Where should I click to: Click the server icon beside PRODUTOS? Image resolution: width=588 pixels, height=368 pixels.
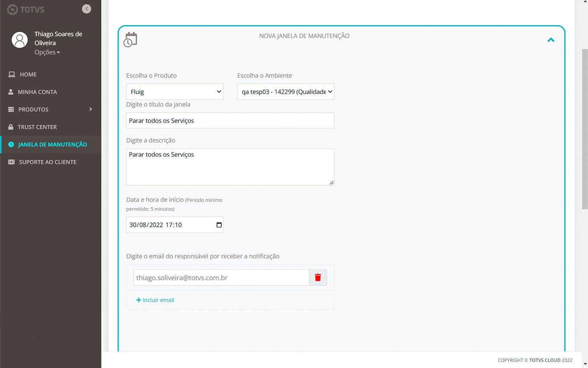[x=11, y=110]
